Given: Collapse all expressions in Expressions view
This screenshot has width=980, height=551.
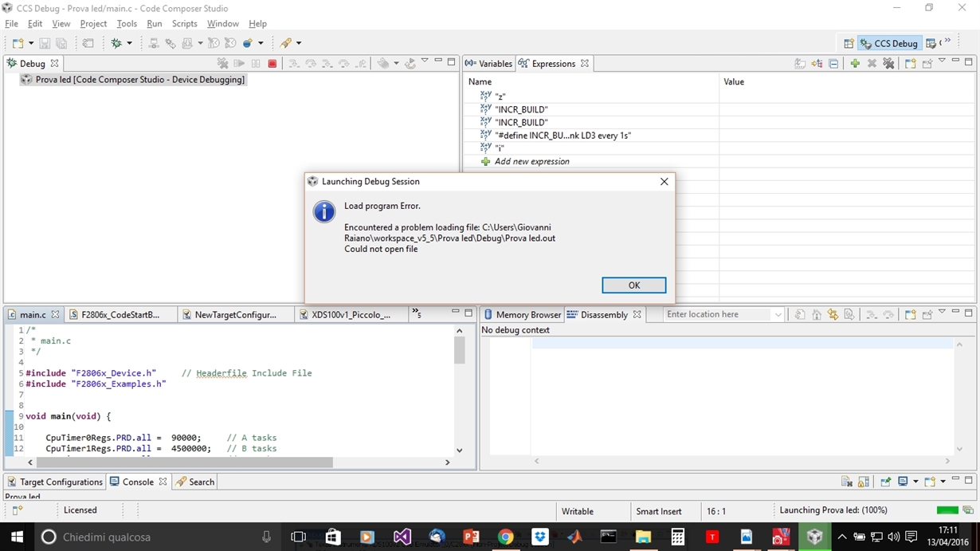Looking at the screenshot, I should pyautogui.click(x=833, y=63).
